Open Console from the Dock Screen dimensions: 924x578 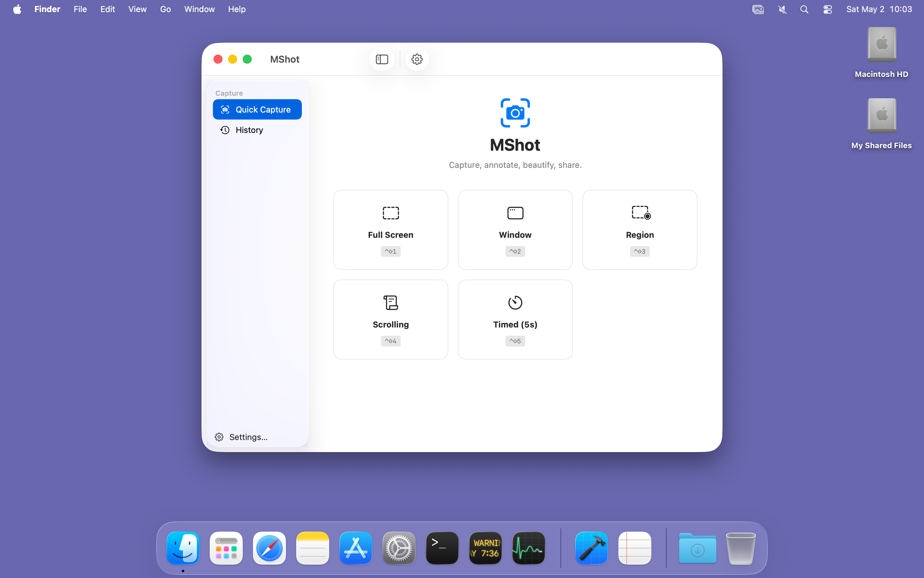click(x=485, y=548)
